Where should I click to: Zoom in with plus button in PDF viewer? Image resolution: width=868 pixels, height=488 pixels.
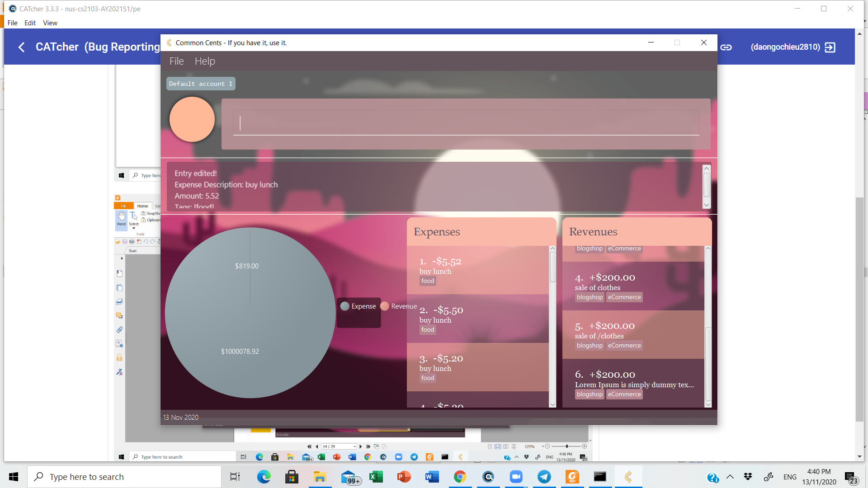584,446
